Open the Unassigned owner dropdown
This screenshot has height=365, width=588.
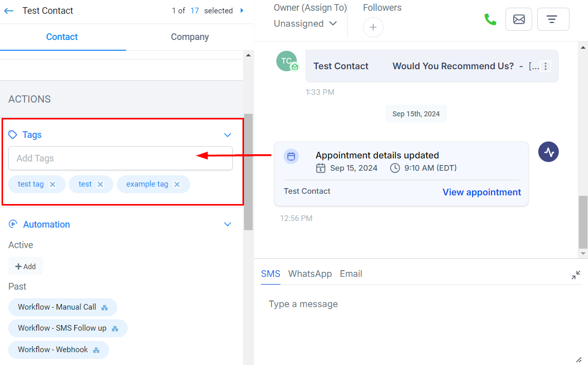pyautogui.click(x=305, y=24)
